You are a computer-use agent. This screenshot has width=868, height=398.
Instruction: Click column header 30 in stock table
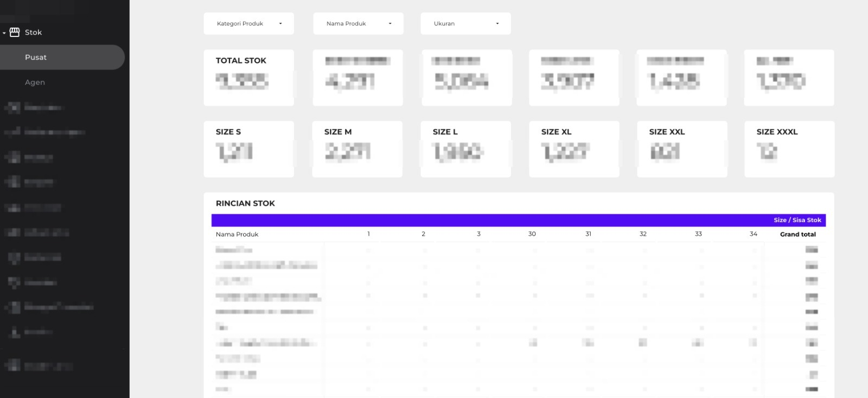(532, 234)
